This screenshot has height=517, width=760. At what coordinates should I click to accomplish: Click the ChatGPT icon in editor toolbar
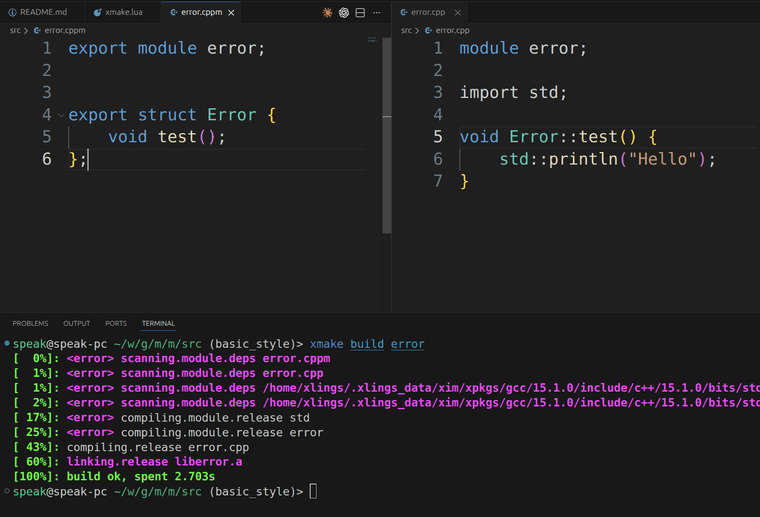pos(343,12)
